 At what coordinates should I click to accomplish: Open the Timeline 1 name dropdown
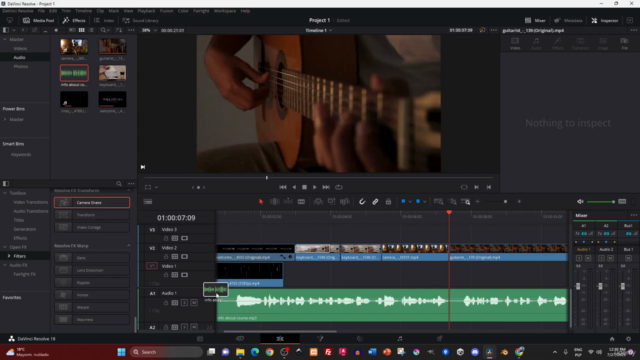319,30
